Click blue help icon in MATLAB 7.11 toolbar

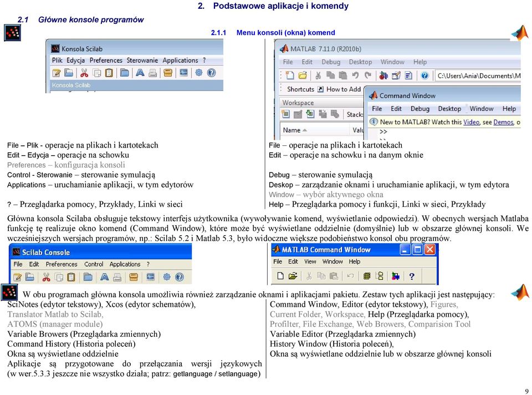point(424,75)
